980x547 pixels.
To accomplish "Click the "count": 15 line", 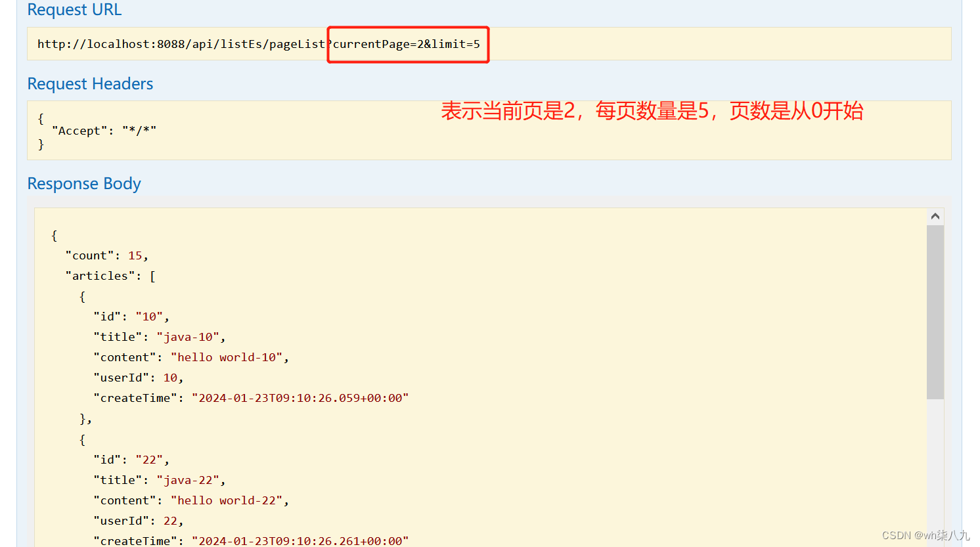I will click(107, 255).
